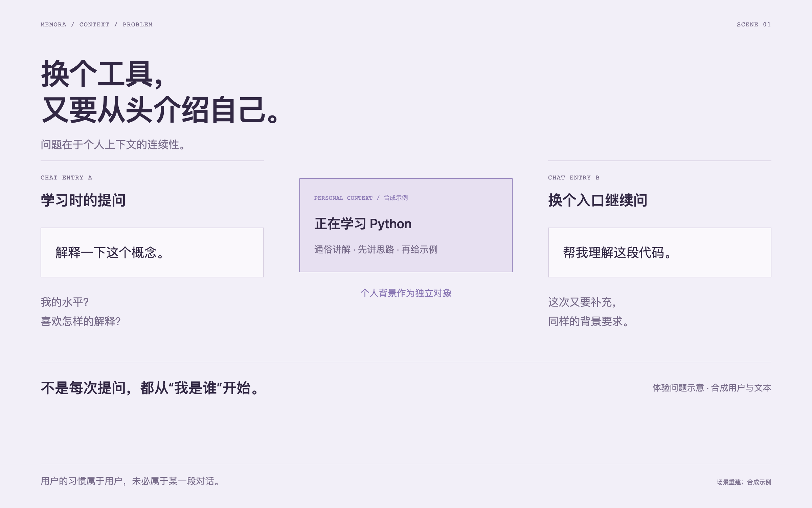Click the subtitle "问题在于个人上下文的连续性。"
The image size is (812, 508).
[113, 145]
